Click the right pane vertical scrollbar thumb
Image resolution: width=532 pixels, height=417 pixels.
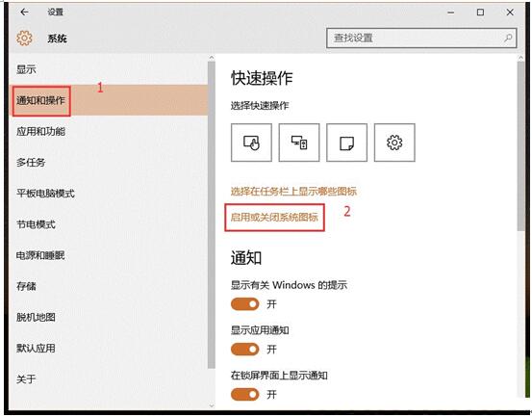pos(520,146)
